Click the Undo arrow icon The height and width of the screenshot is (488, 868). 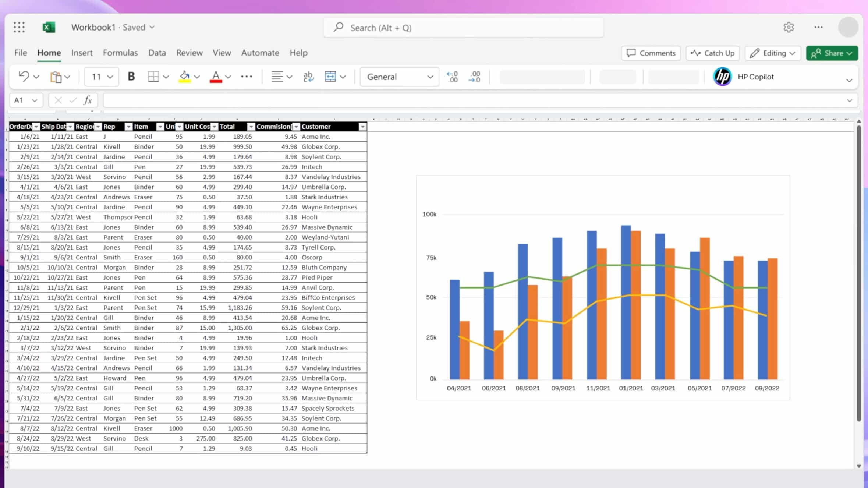(24, 77)
